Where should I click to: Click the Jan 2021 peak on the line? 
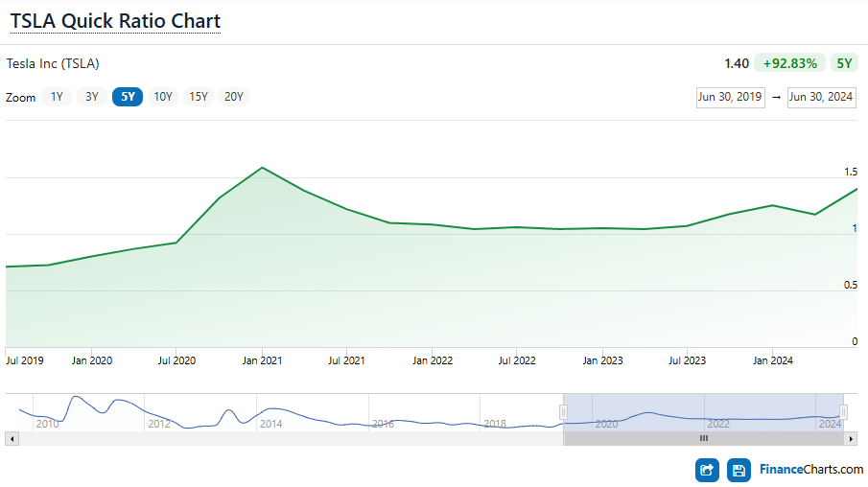(x=262, y=167)
